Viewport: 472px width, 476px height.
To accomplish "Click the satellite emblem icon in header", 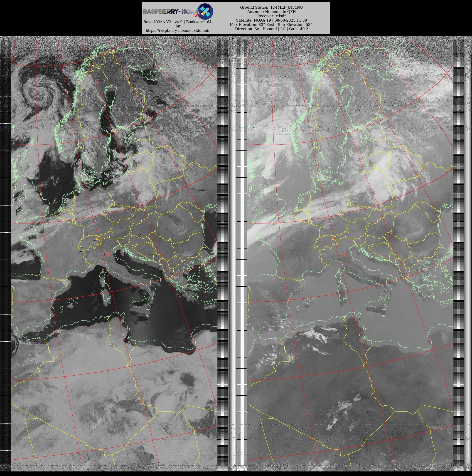I will [x=205, y=12].
